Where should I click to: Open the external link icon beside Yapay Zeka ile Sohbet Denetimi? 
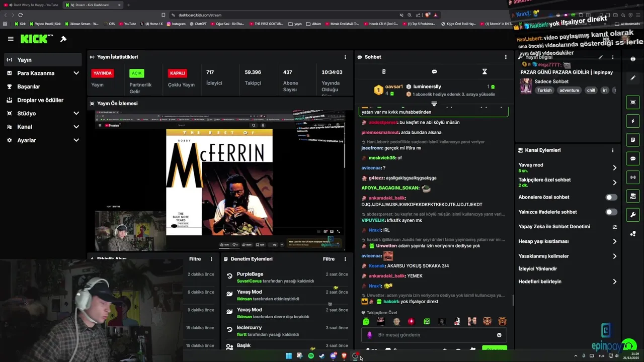coord(614,227)
